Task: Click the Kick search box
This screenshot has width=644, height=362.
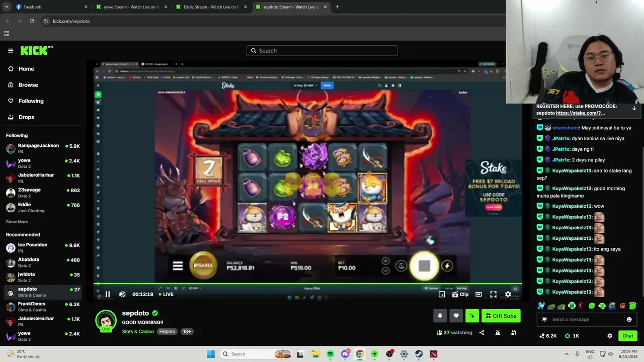Action: 322,50
